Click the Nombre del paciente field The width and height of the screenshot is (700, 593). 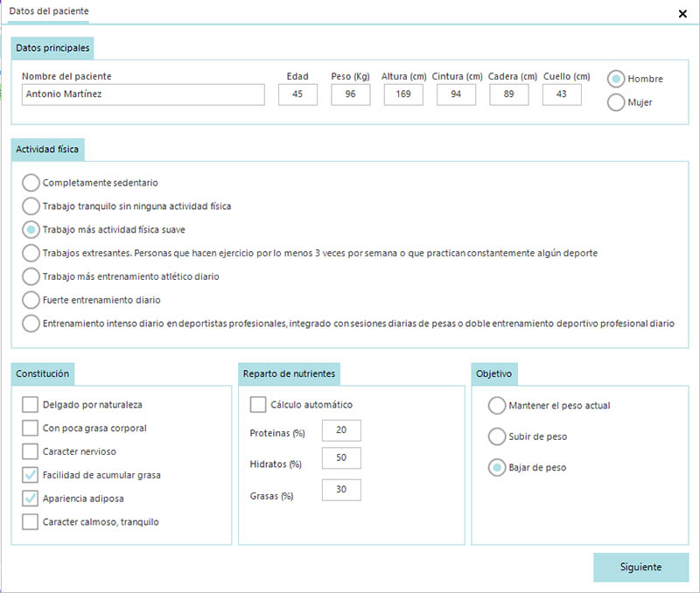click(x=143, y=94)
